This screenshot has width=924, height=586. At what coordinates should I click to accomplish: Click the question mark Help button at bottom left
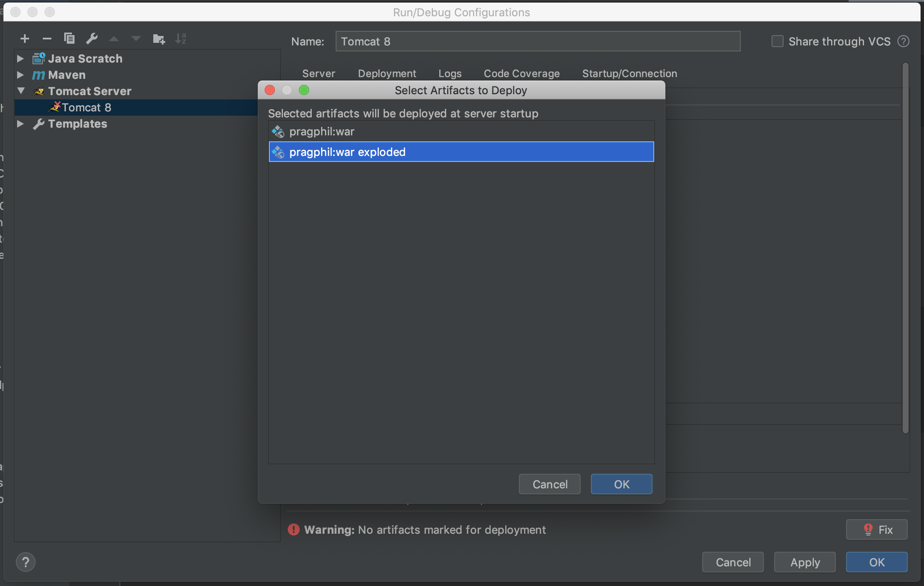click(x=26, y=562)
